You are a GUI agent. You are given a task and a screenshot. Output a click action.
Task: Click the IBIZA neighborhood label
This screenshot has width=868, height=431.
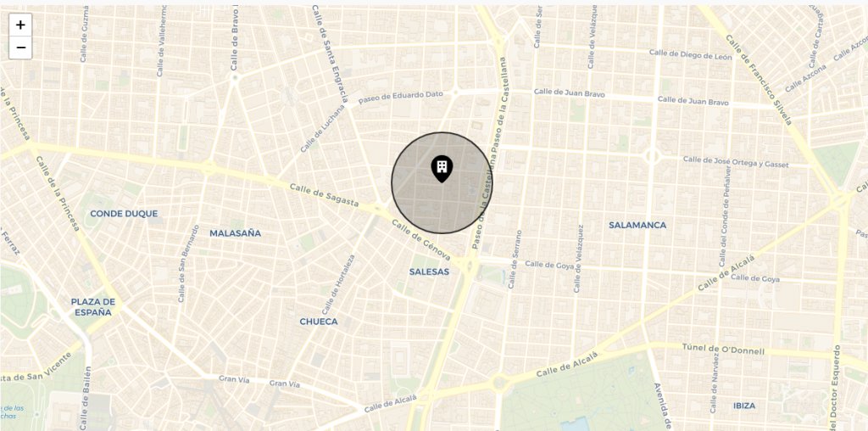[x=744, y=406]
